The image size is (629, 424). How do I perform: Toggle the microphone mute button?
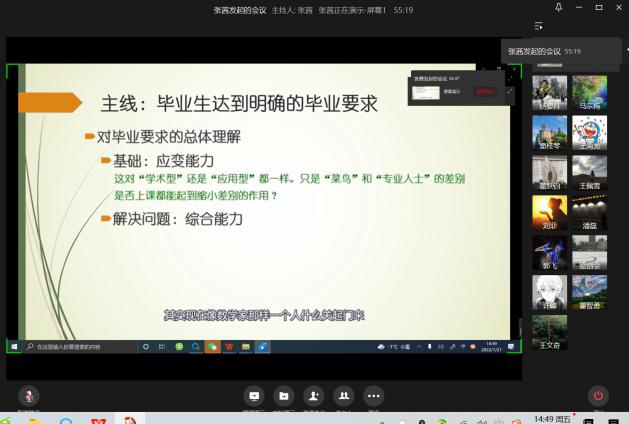coord(27,396)
